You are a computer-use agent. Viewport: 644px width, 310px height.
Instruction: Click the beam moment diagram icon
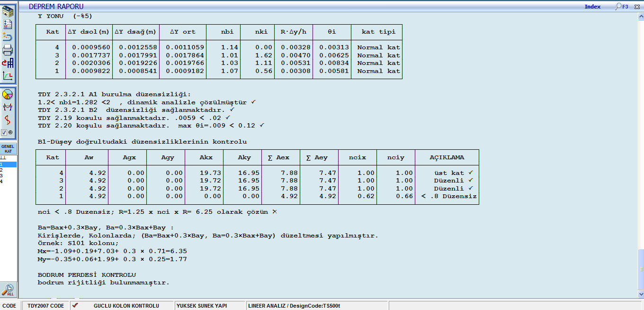(8, 107)
